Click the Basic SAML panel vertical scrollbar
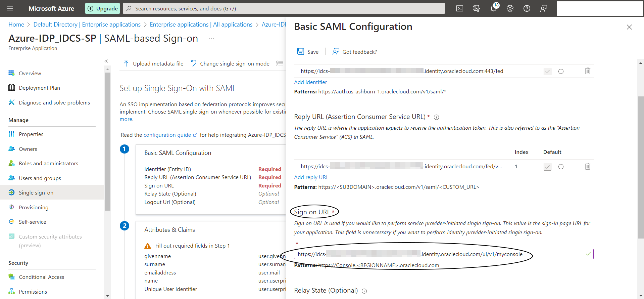 (x=641, y=168)
